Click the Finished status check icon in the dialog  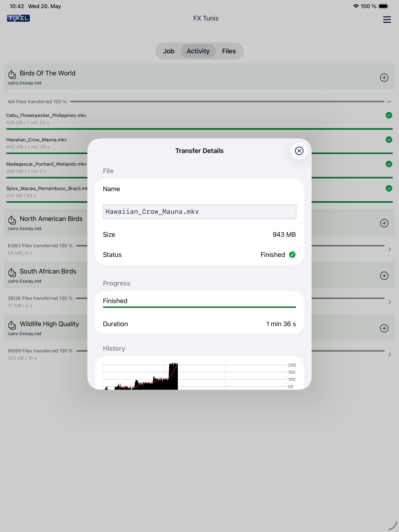pos(292,254)
